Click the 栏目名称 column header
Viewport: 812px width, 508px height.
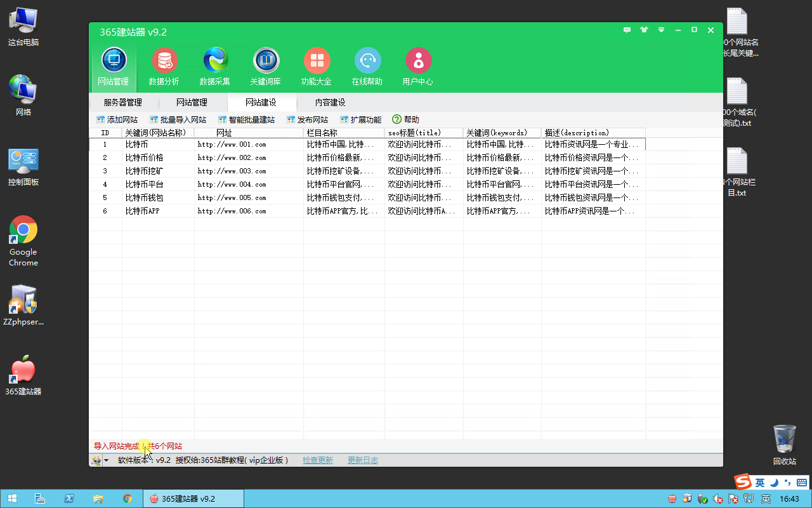[x=344, y=133]
